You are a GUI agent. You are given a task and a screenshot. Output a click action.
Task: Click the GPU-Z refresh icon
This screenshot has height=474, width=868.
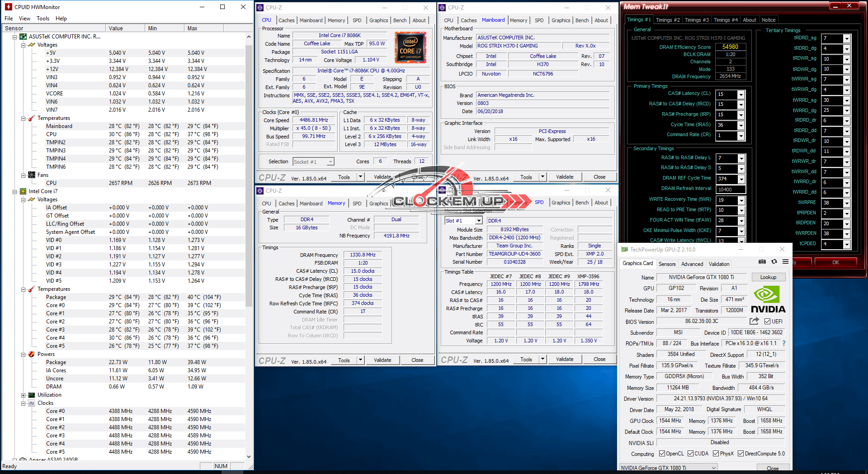774,262
